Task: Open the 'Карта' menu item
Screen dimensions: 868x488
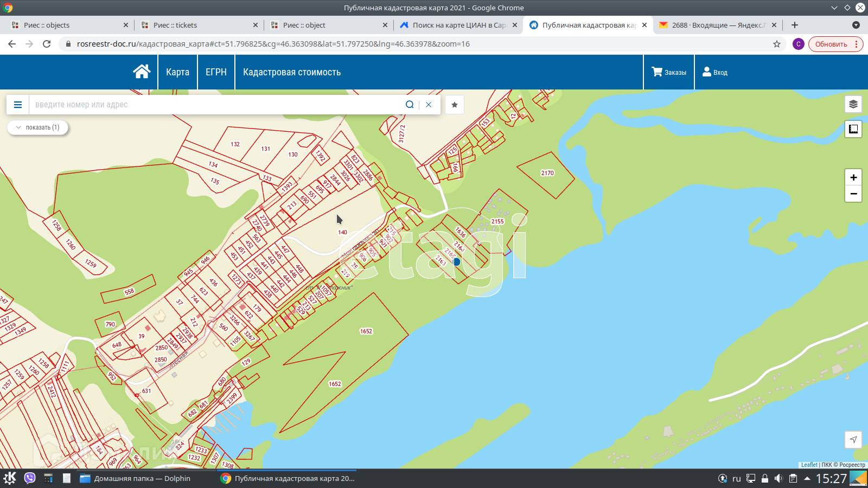Action: (177, 72)
